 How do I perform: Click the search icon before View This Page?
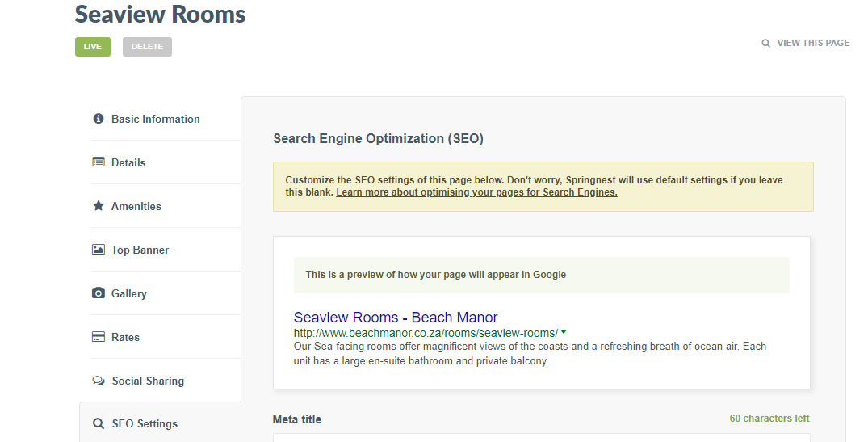point(765,44)
